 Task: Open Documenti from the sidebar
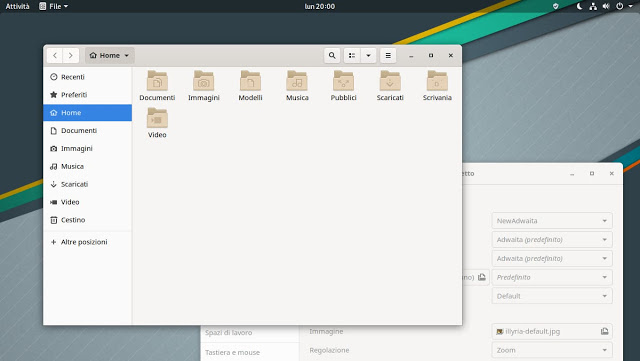pyautogui.click(x=87, y=131)
